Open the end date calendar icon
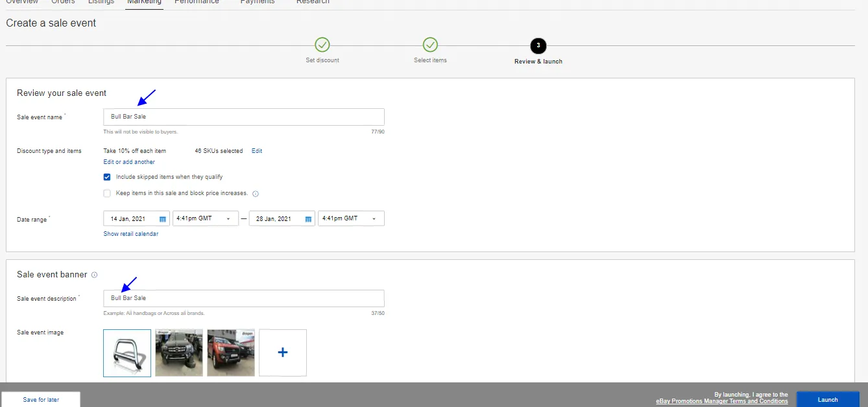The width and height of the screenshot is (868, 407). 308,219
